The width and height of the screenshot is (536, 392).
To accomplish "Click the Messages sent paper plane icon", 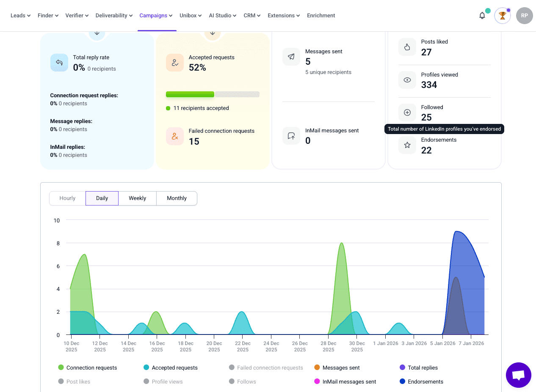I will pos(291,57).
